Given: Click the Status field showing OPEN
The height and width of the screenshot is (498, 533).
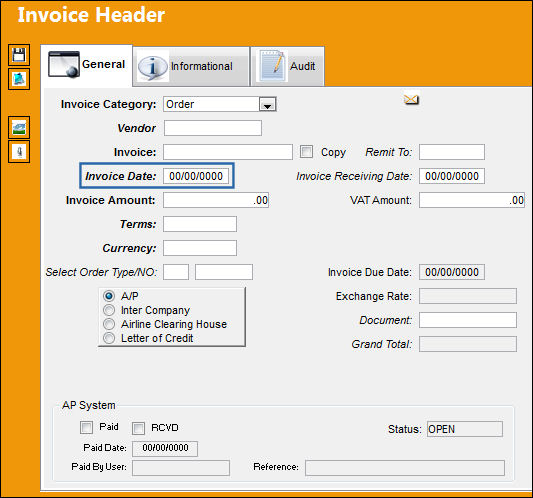Looking at the screenshot, I should click(x=465, y=429).
